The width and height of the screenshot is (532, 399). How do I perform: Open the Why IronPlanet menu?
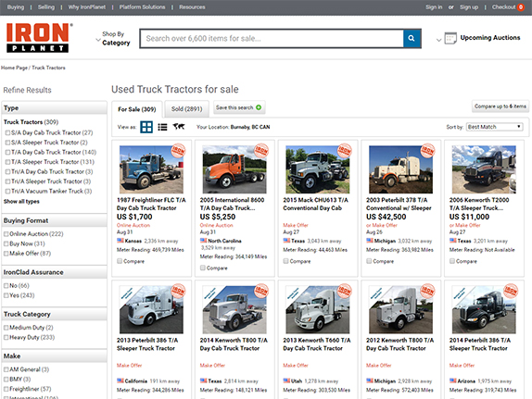(x=87, y=7)
